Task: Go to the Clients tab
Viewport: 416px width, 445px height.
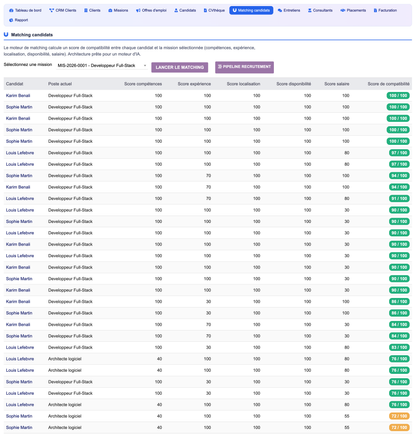Action: point(92,10)
